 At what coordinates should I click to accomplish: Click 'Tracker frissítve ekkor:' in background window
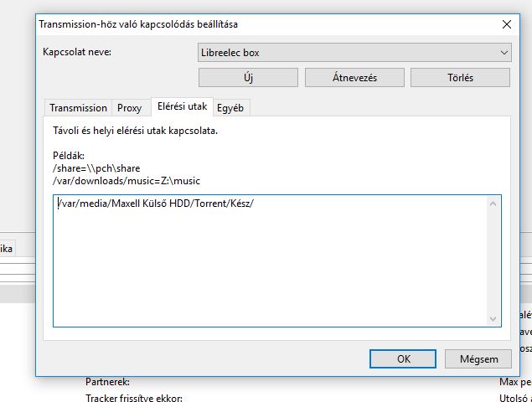[x=134, y=398]
